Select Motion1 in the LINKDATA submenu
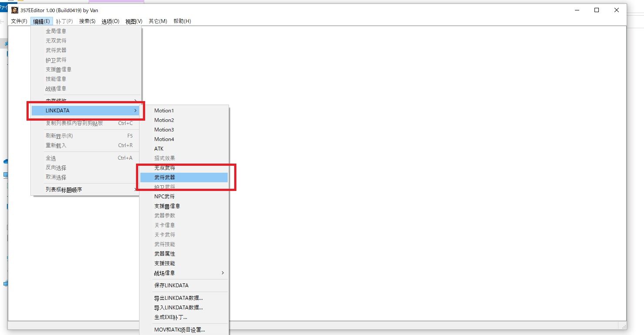 [x=185, y=111]
